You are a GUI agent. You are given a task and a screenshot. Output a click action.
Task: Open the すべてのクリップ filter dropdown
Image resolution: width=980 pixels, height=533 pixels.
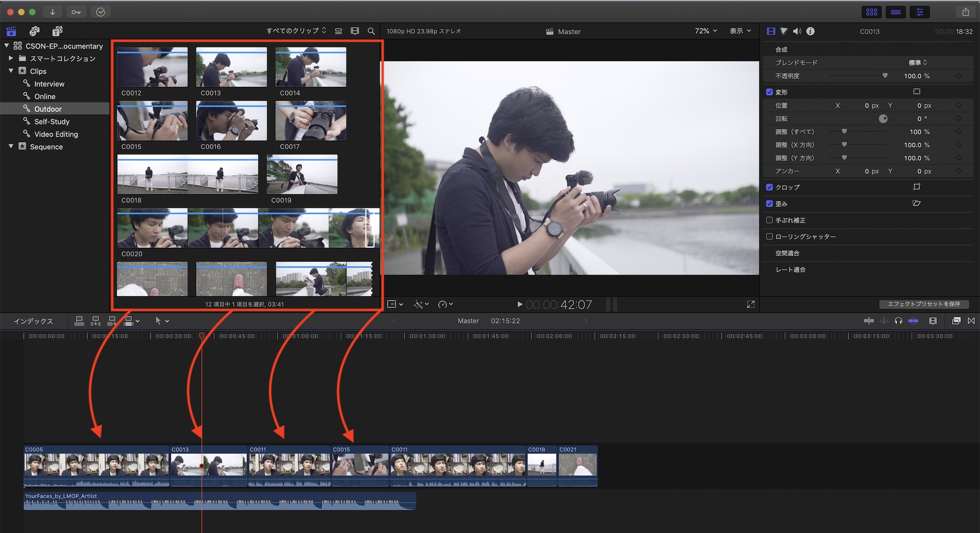[x=296, y=31]
